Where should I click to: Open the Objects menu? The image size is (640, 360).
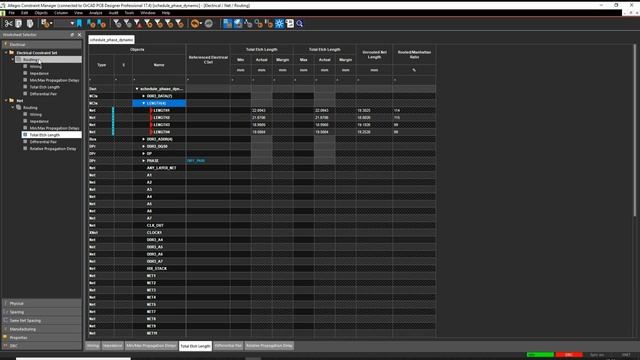41,13
